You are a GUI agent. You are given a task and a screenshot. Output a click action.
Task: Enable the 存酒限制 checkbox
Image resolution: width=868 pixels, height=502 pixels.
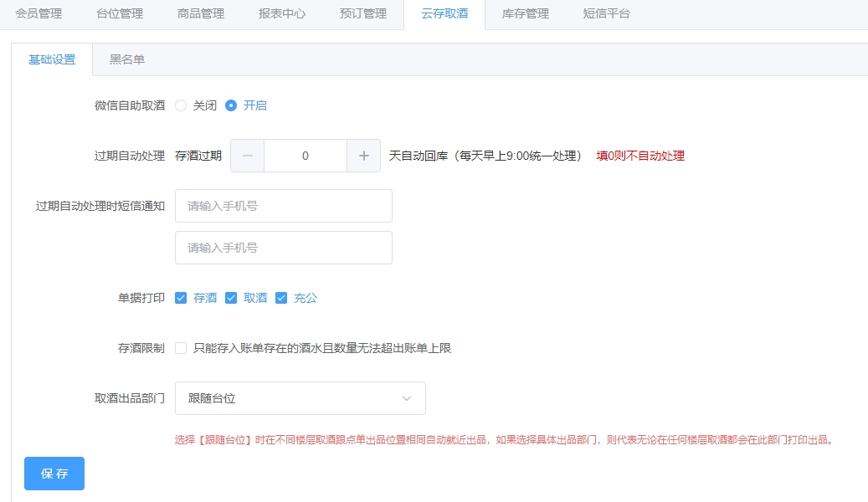point(181,348)
